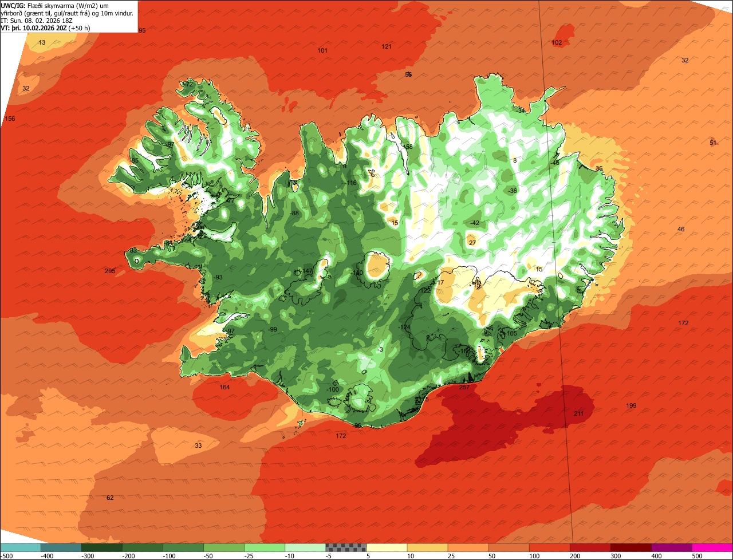Click the value -147 in west Iceland
733x560 pixels.
pyautogui.click(x=307, y=271)
